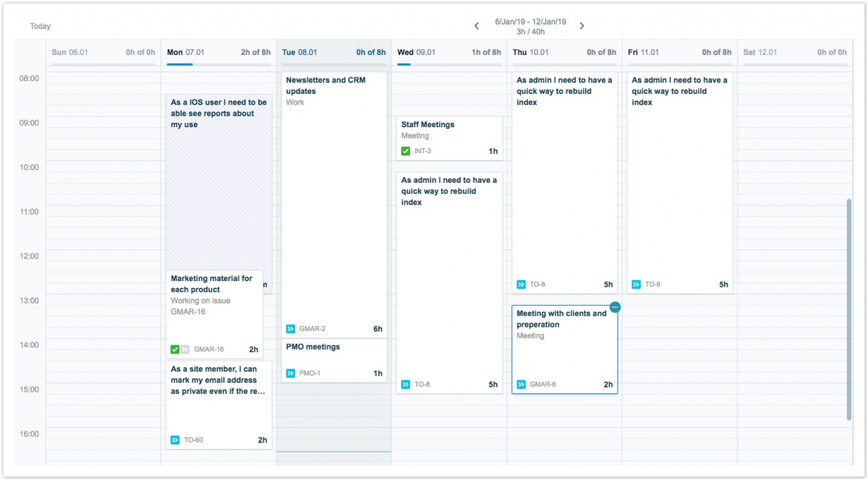Toggle the green checkmark beside INT-3
868x480 pixels.
[x=406, y=151]
